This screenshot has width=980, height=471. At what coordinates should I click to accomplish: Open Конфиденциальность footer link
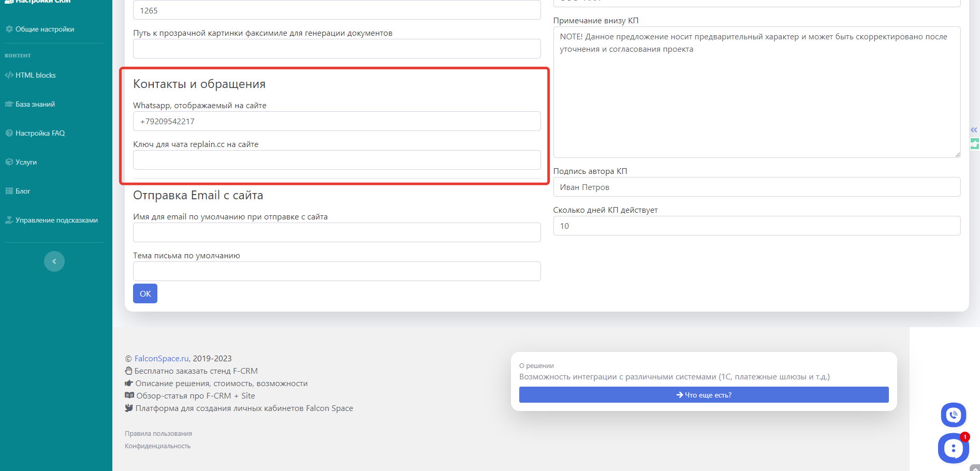(157, 446)
